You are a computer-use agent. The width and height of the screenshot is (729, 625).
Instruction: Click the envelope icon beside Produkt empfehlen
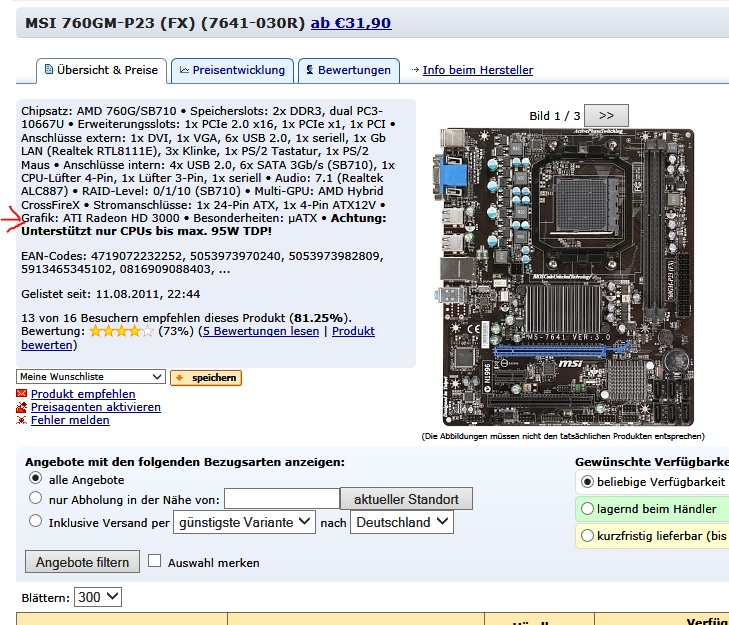click(21, 393)
